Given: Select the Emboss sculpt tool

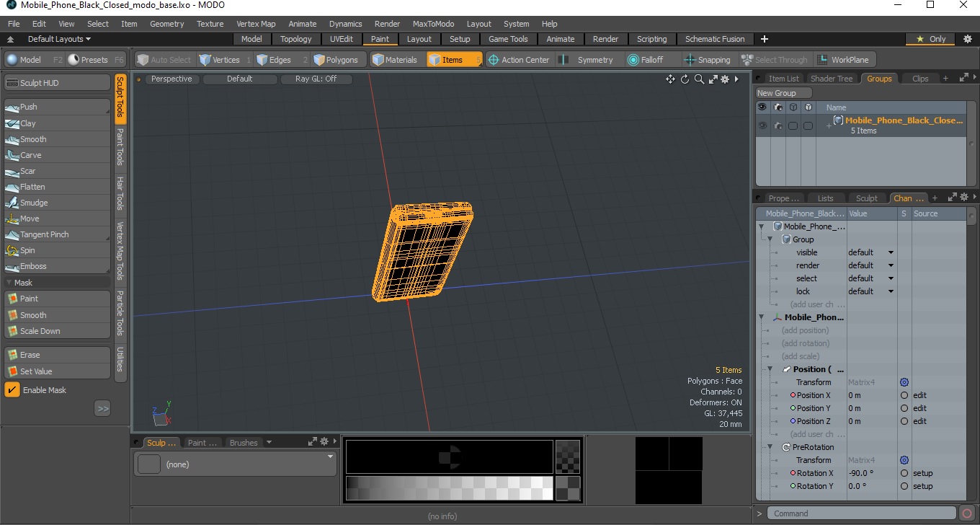Looking at the screenshot, I should click(x=57, y=266).
